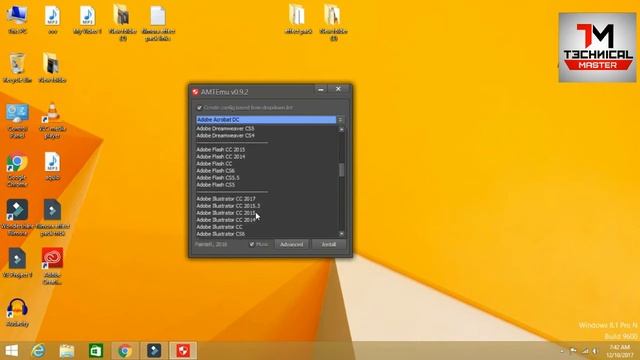Open the Recycle Bin desktop icon

click(17, 67)
